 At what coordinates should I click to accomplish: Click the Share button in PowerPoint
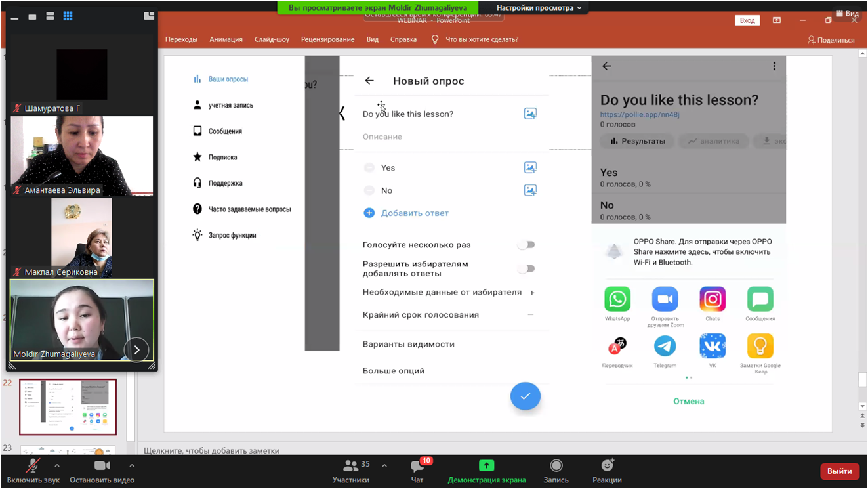click(x=831, y=40)
